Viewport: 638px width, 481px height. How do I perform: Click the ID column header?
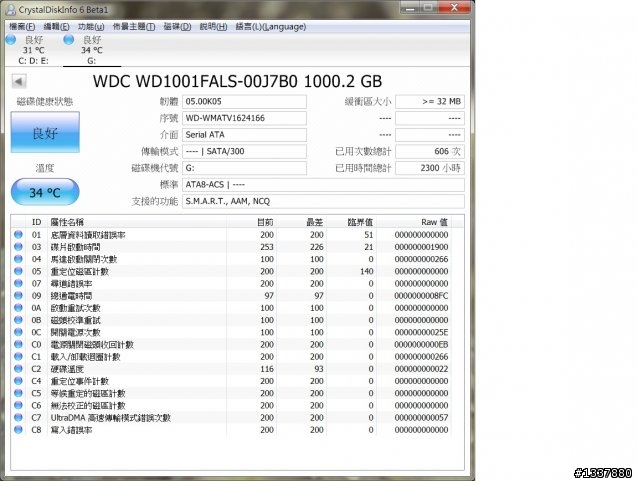pos(37,222)
